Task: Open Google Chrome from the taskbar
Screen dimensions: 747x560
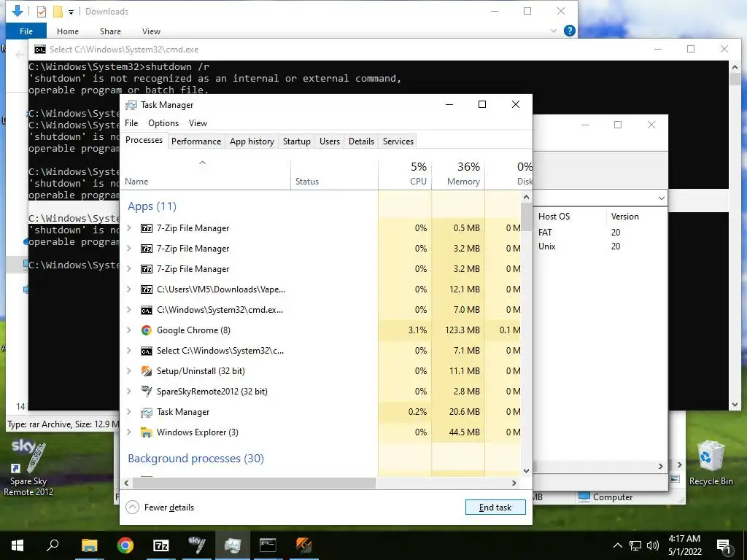Action: coord(125,545)
